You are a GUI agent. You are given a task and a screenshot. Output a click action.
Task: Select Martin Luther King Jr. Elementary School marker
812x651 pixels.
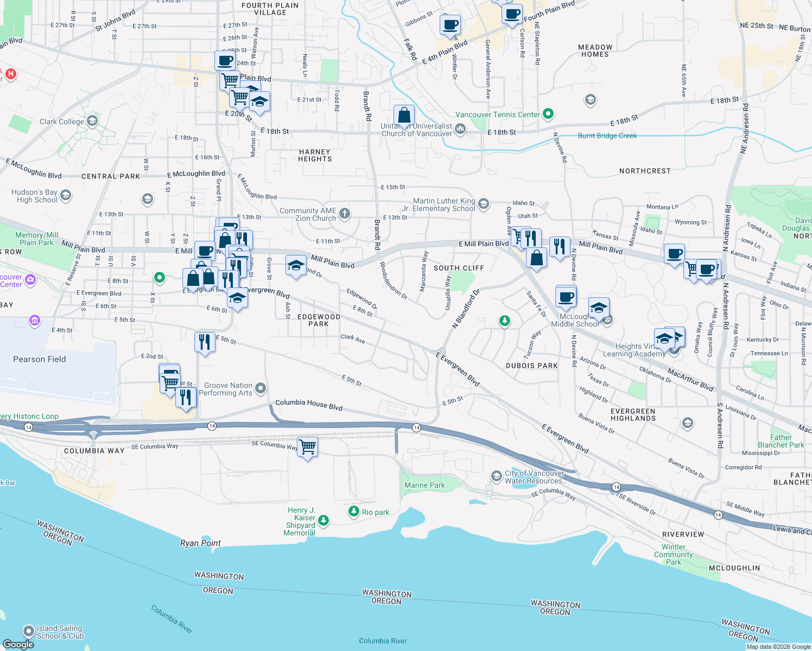484,204
